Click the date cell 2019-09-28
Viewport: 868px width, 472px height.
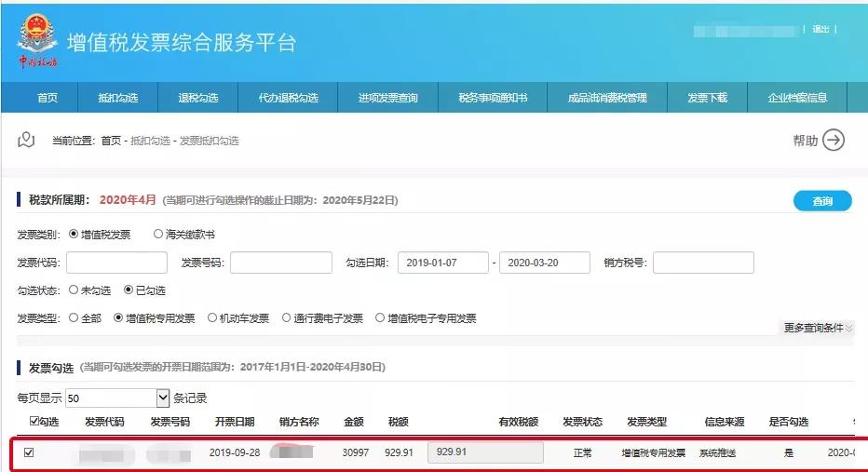pyautogui.click(x=235, y=452)
